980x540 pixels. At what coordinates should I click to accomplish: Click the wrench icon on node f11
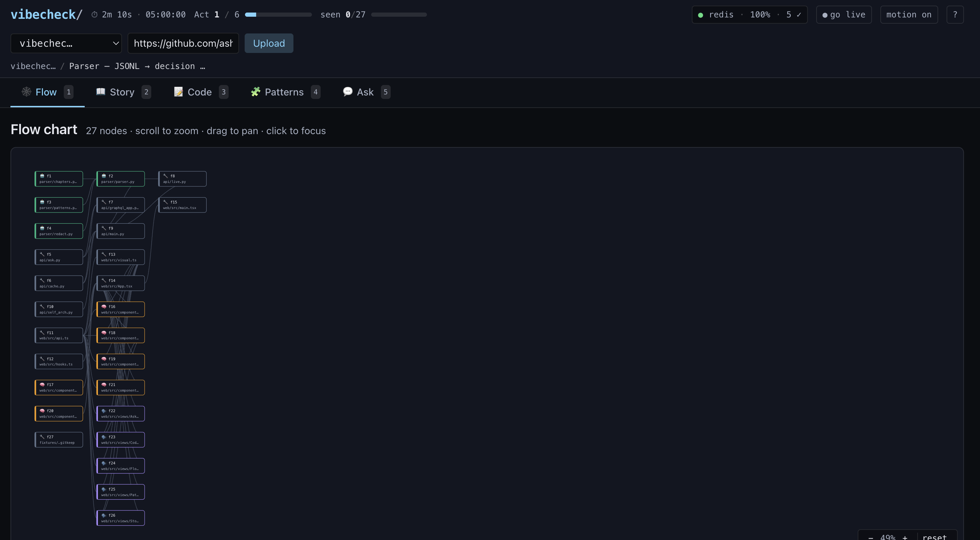tap(42, 332)
